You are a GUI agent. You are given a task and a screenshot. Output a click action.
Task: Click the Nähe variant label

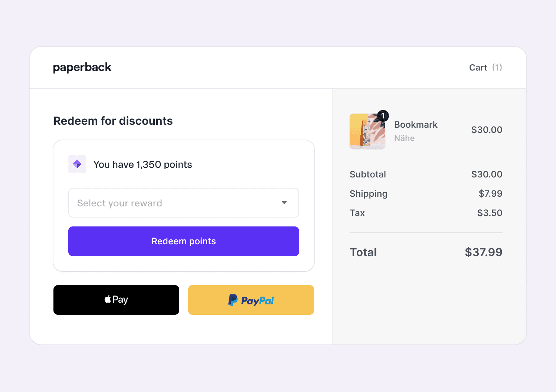404,138
